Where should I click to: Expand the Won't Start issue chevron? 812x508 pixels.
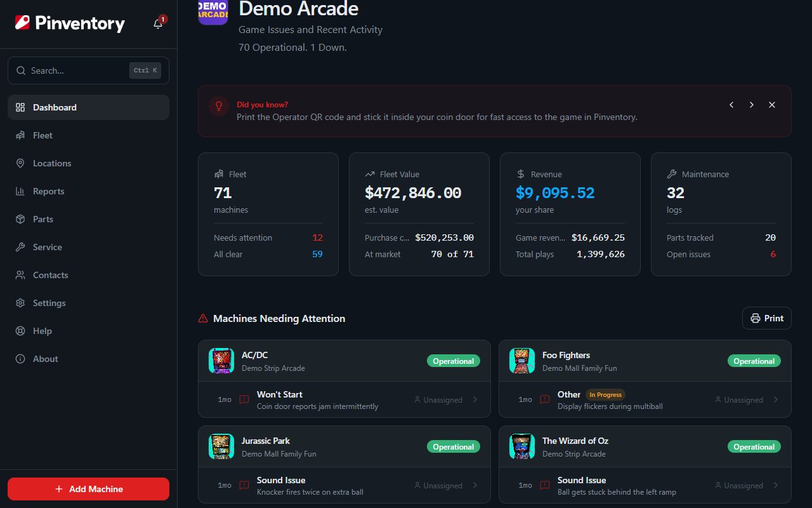click(476, 399)
